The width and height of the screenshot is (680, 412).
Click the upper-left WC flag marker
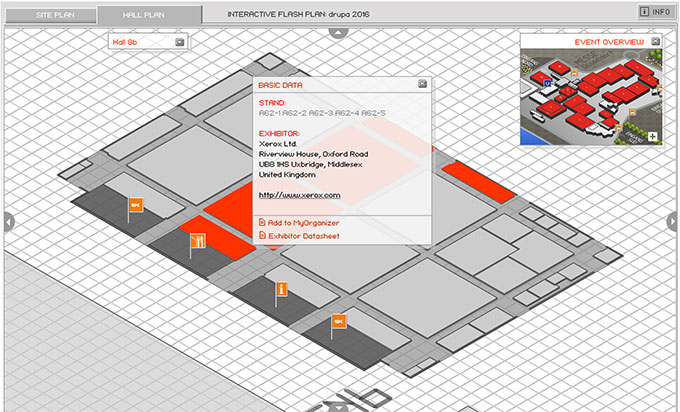point(135,204)
